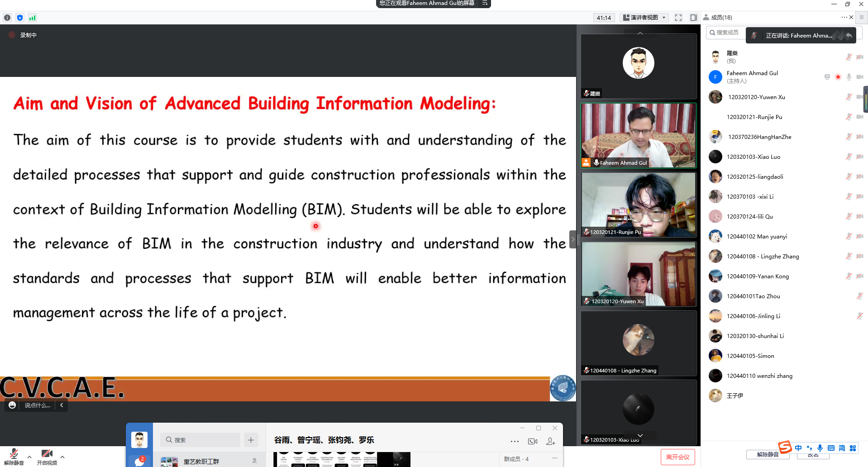Enter fullscreen with the expand-corners icon
Viewport: 868px width, 467px height.
(x=678, y=18)
